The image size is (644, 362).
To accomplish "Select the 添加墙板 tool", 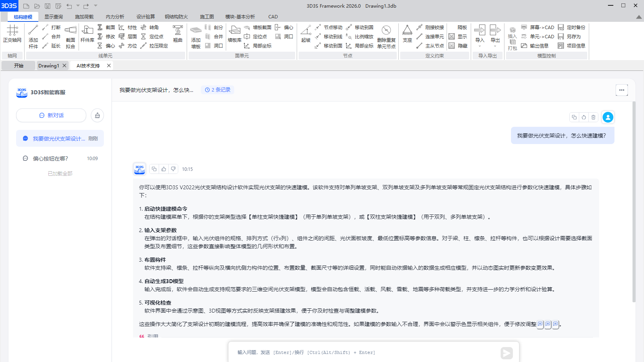I will 196,37.
